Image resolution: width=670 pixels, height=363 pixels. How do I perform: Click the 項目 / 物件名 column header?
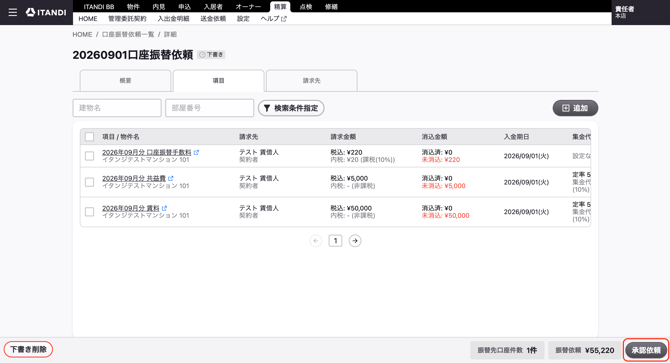coord(120,137)
